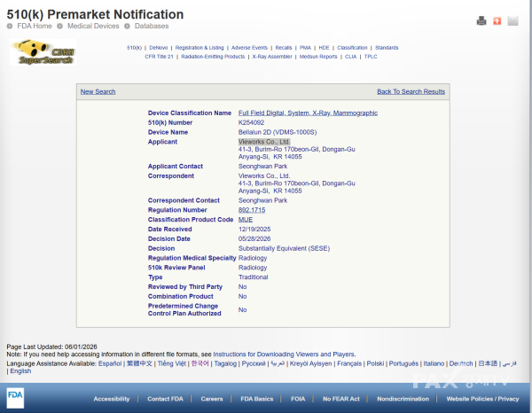Open the CLIA link

[x=351, y=57]
